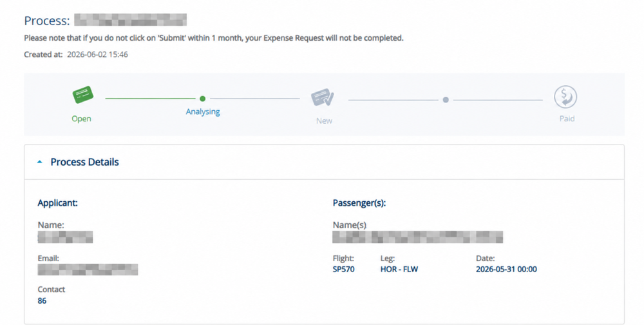Click the blurred process number in title
The height and width of the screenshot is (325, 644).
point(130,20)
